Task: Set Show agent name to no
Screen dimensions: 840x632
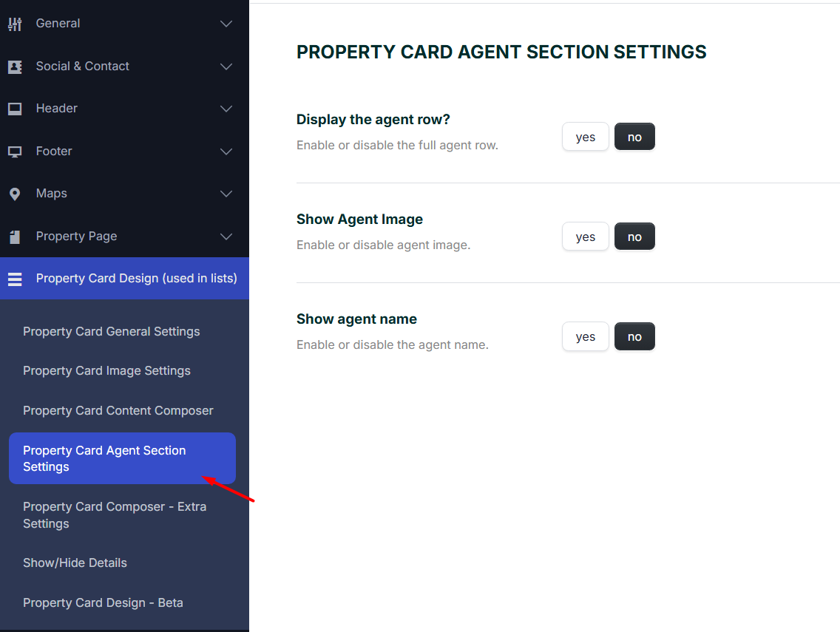Action: tap(634, 336)
